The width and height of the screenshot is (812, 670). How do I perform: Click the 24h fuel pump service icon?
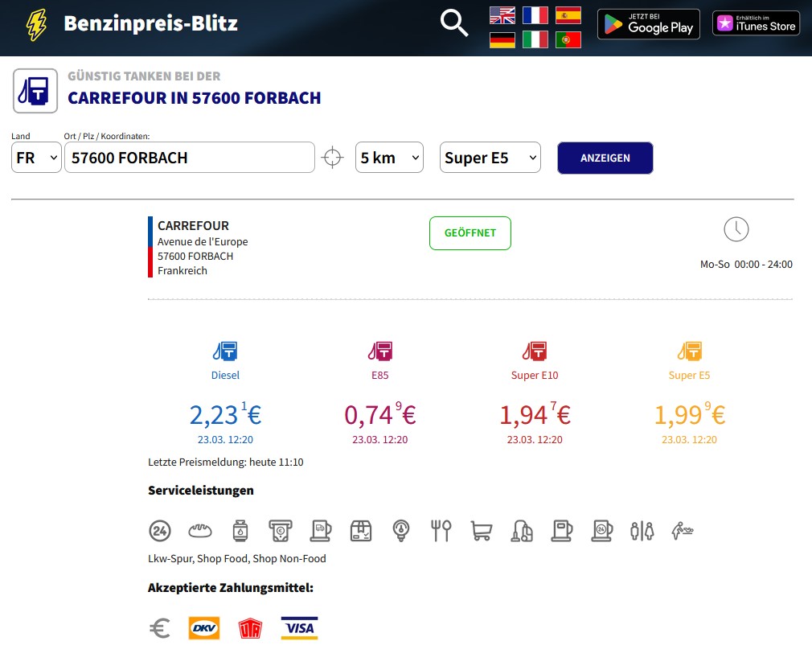point(602,531)
